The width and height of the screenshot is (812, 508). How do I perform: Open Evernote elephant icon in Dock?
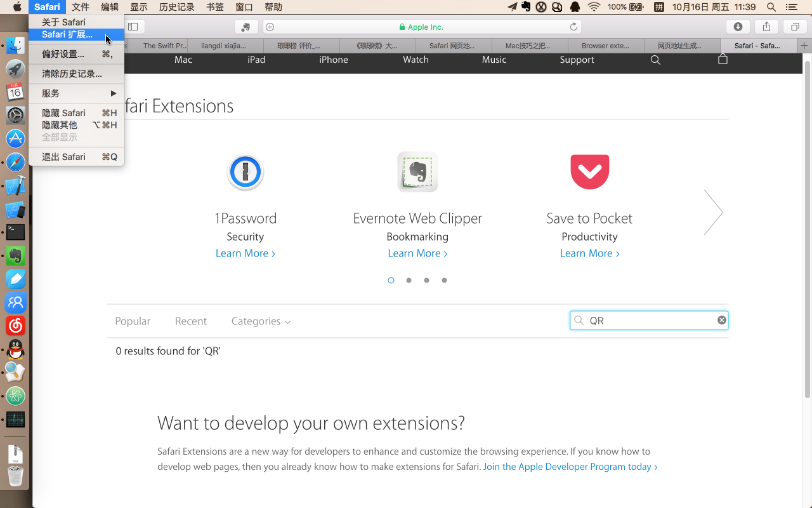click(15, 256)
